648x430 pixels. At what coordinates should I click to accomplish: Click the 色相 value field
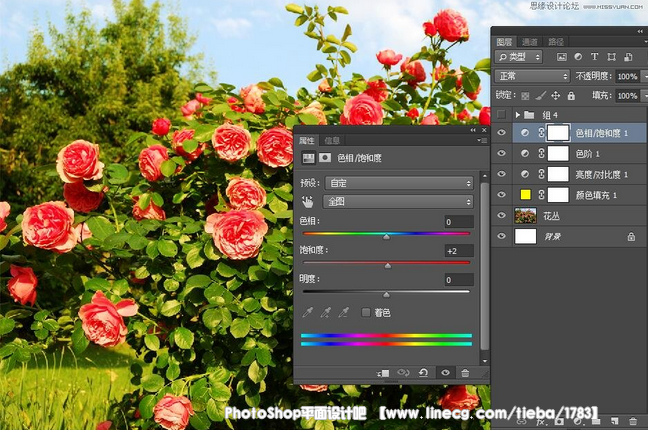[459, 222]
